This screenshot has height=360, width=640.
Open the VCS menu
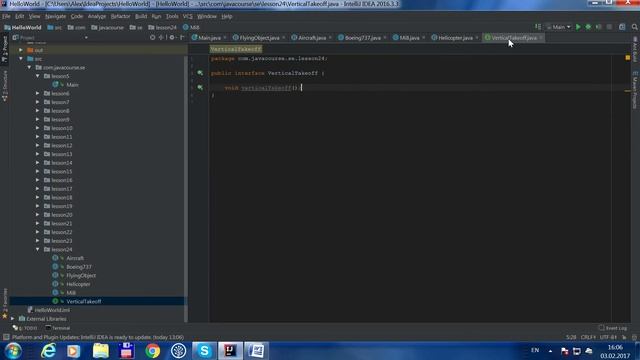tap(187, 16)
